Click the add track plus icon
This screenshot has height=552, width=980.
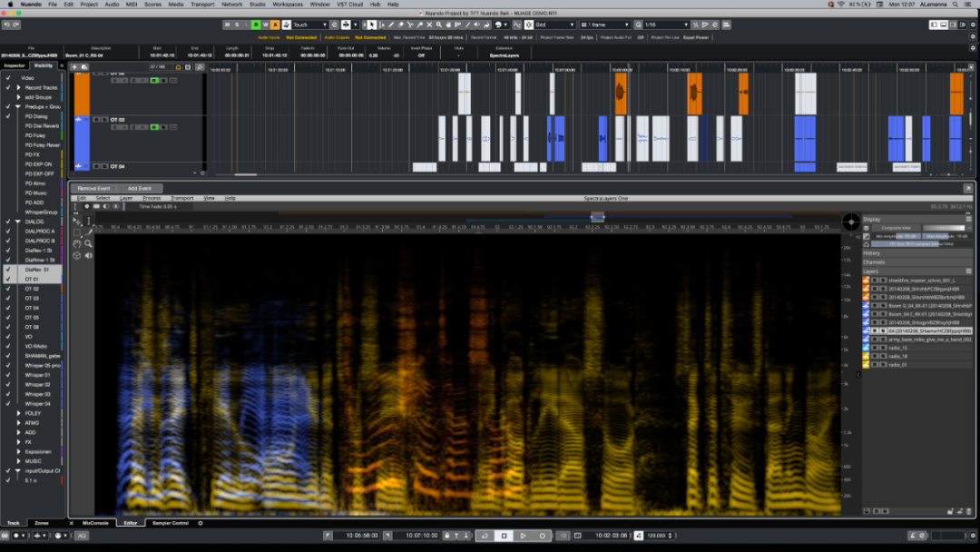[x=75, y=66]
